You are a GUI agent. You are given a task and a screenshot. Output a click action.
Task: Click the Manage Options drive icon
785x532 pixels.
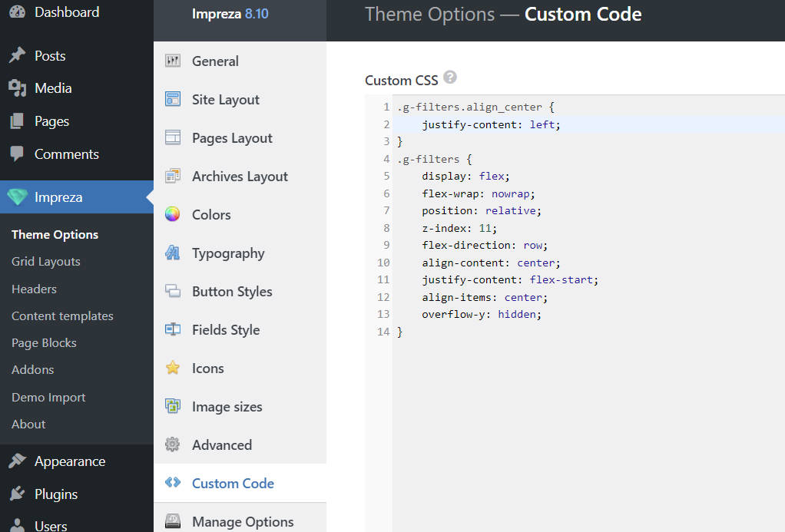tap(173, 521)
